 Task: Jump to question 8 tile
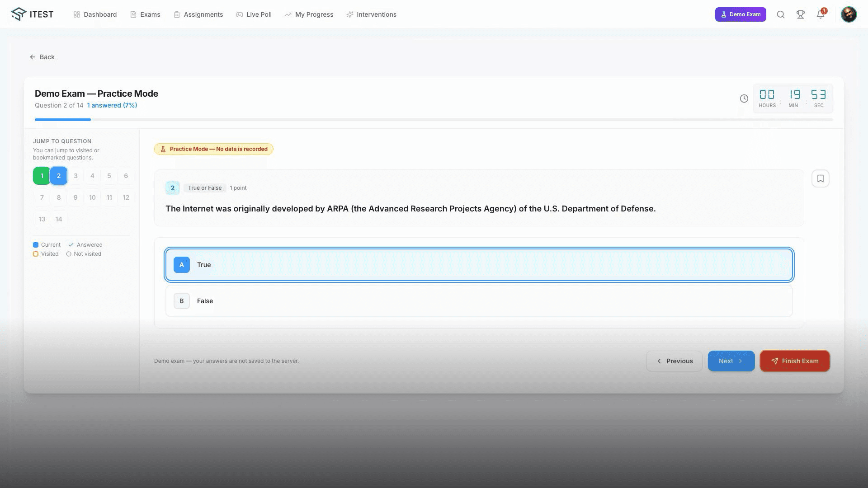click(59, 197)
